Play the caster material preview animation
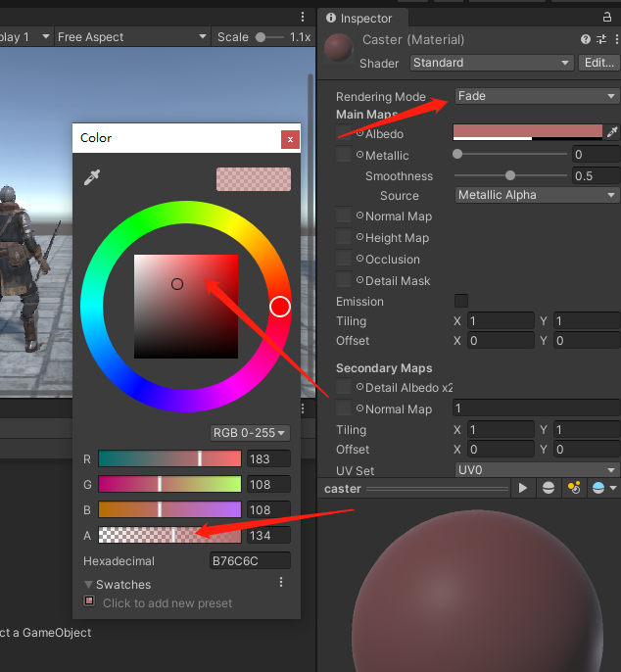The width and height of the screenshot is (621, 672). tap(522, 488)
